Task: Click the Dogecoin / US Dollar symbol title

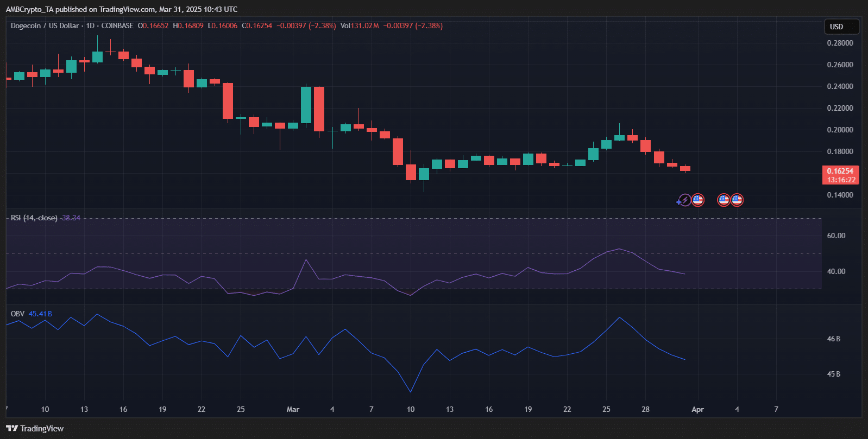Action: coord(45,26)
